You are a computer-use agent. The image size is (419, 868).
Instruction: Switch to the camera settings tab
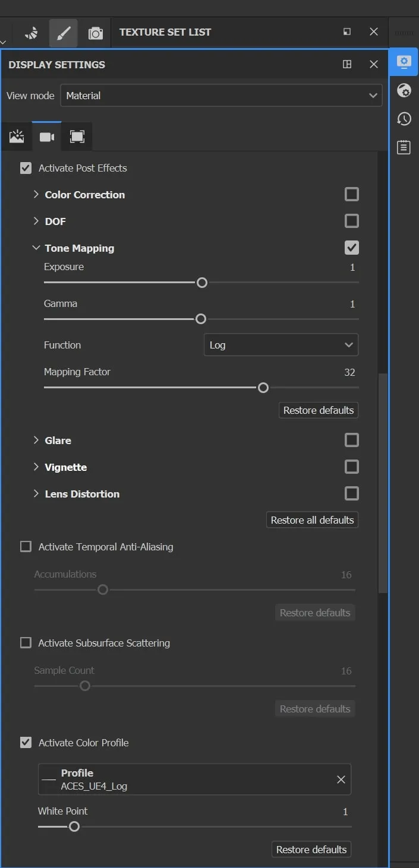(x=47, y=137)
